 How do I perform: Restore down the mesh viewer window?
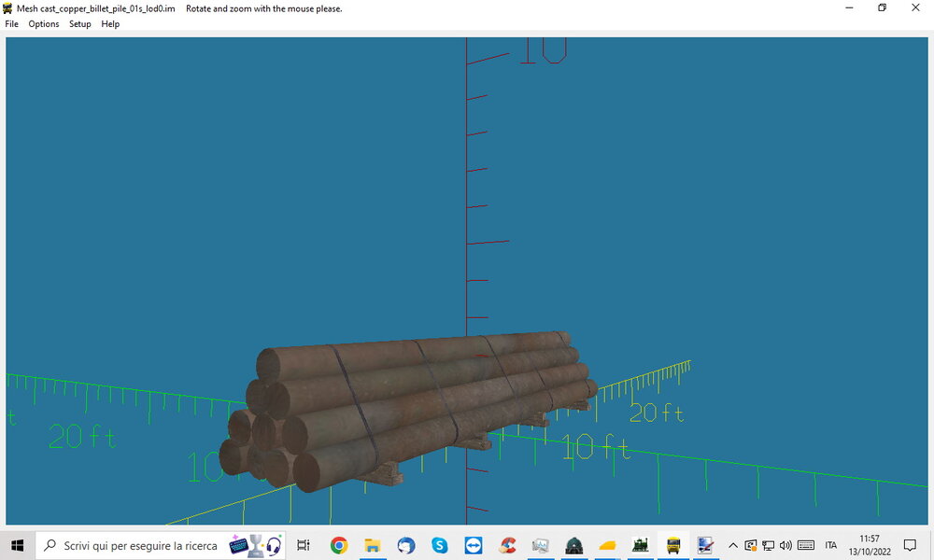point(883,7)
